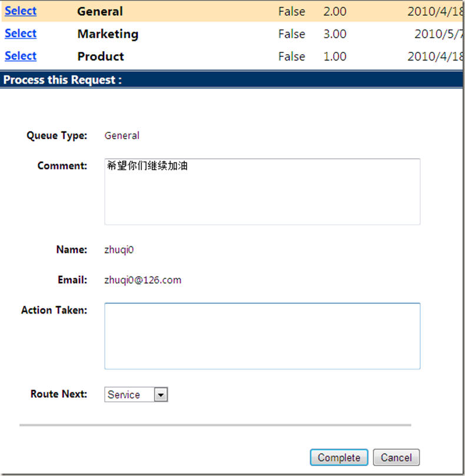The image size is (465, 476).
Task: Click the Product queue name cell
Action: click(101, 56)
